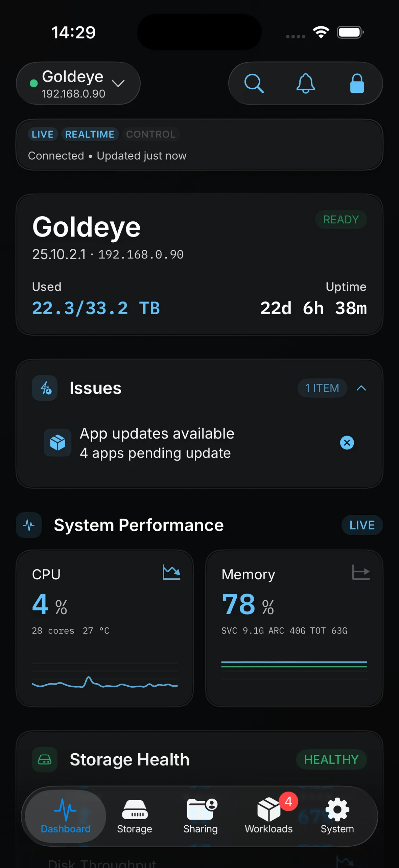Tap the blue lock icon
The image size is (399, 868).
(x=357, y=83)
